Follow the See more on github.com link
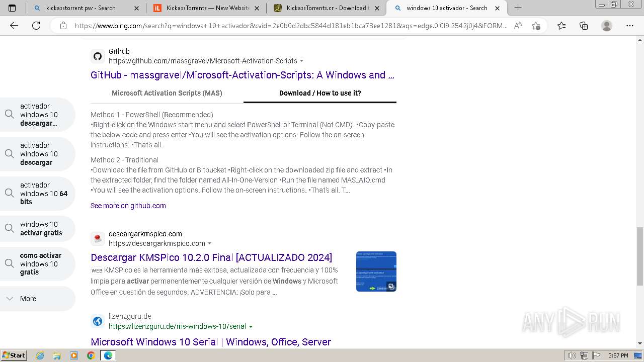 click(x=128, y=206)
